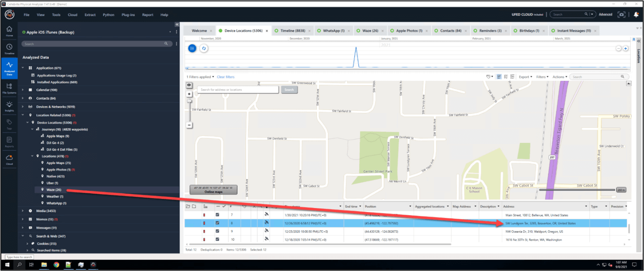Open tree search three-dot options menu

click(x=177, y=44)
